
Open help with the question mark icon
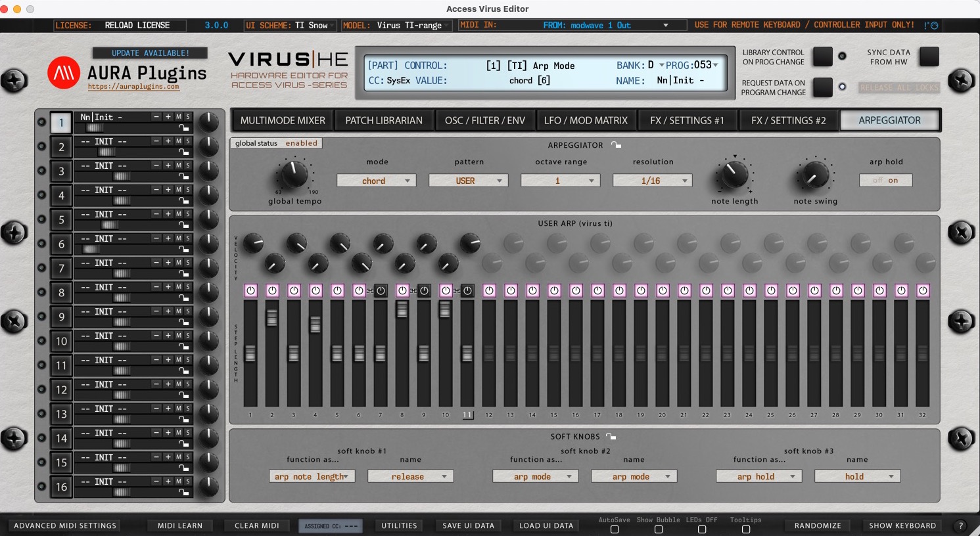(961, 525)
